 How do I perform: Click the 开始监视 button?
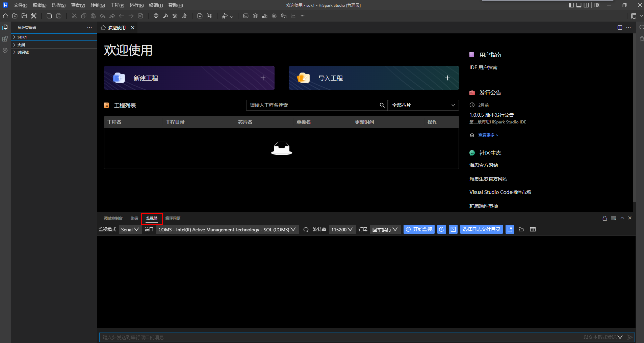point(419,229)
